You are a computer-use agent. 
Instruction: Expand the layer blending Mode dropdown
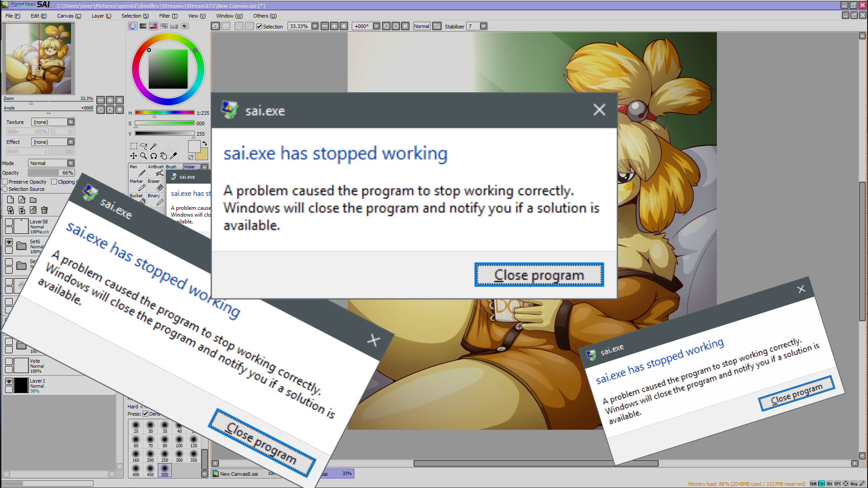click(x=71, y=163)
